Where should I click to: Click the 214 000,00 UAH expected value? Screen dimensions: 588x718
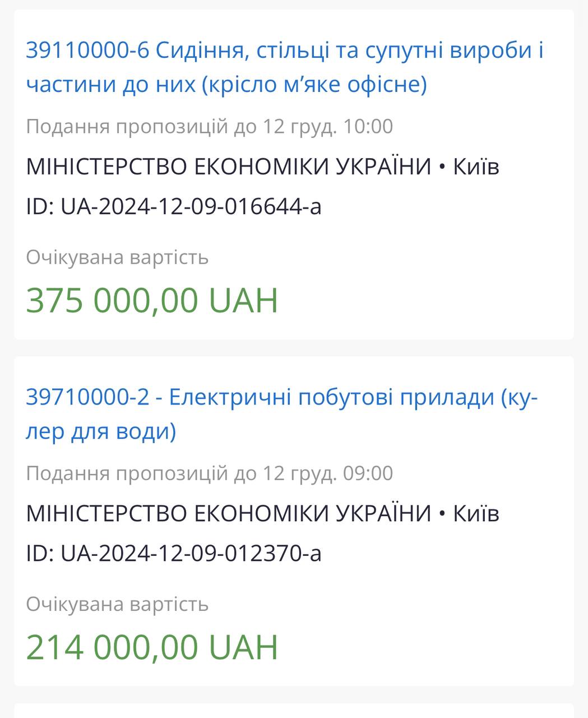click(x=152, y=647)
